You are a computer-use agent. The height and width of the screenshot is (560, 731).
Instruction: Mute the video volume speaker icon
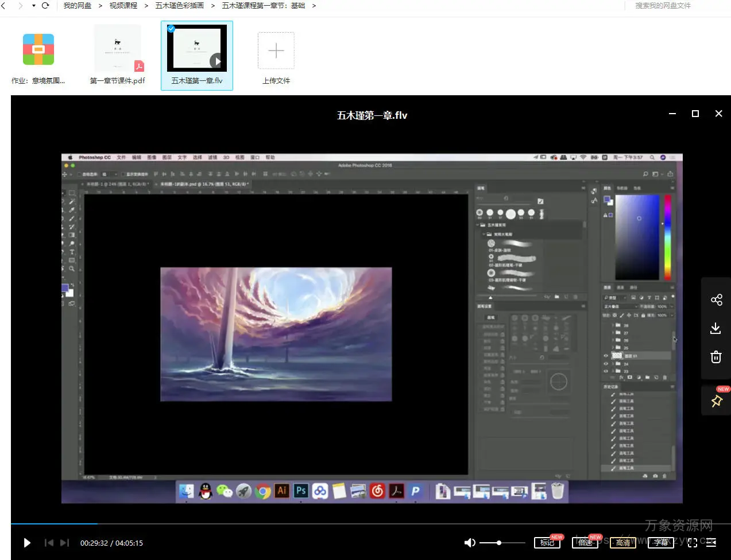tap(470, 543)
